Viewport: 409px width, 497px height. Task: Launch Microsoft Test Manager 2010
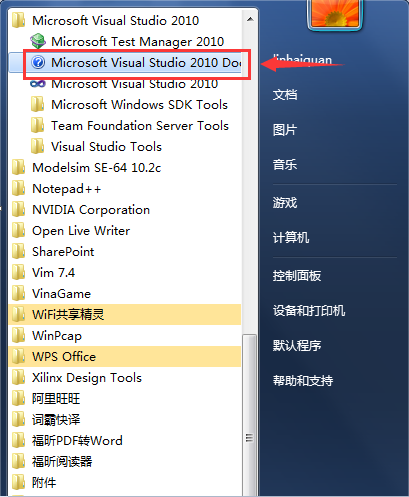click(x=125, y=41)
